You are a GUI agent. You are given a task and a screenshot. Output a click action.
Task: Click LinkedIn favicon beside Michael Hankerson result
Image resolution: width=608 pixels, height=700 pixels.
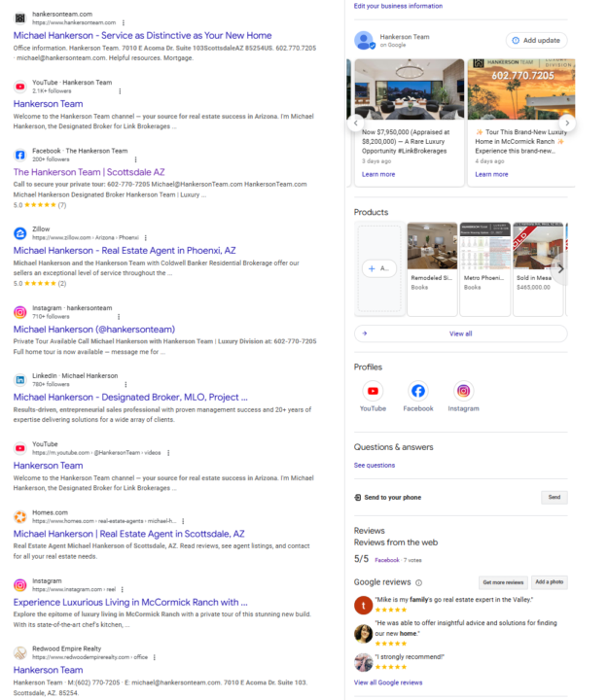[x=20, y=380]
